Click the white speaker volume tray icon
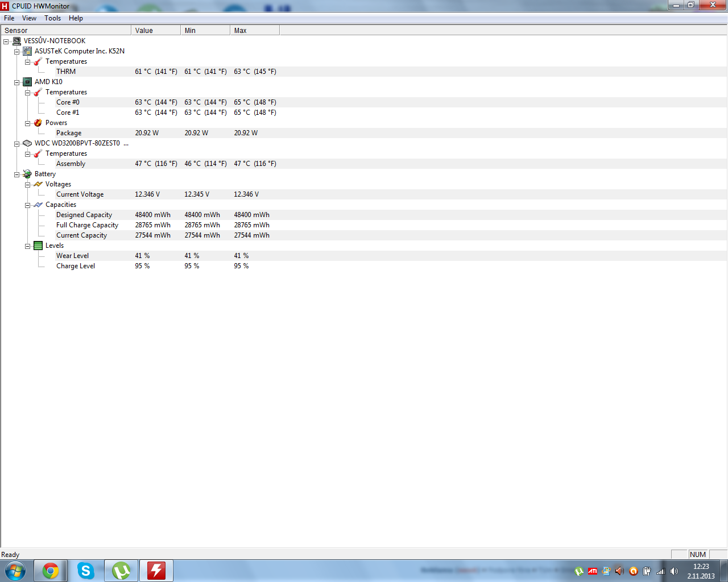Image resolution: width=728 pixels, height=582 pixels. point(674,571)
